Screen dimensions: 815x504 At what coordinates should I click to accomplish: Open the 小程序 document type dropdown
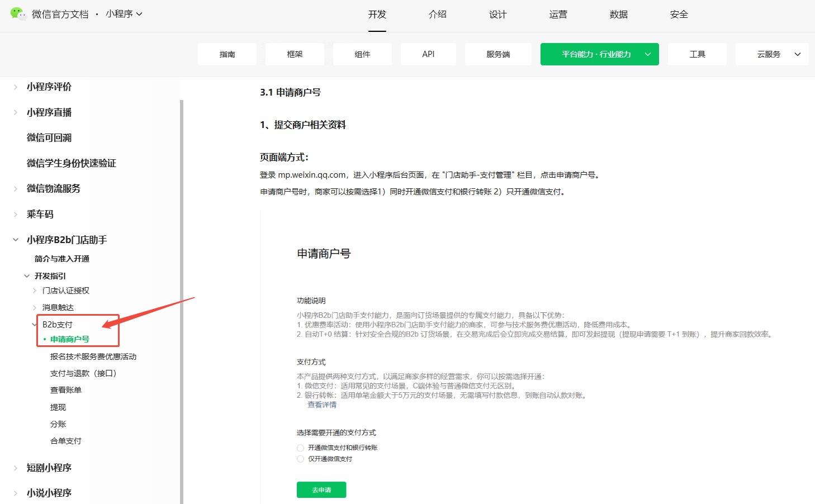[124, 14]
